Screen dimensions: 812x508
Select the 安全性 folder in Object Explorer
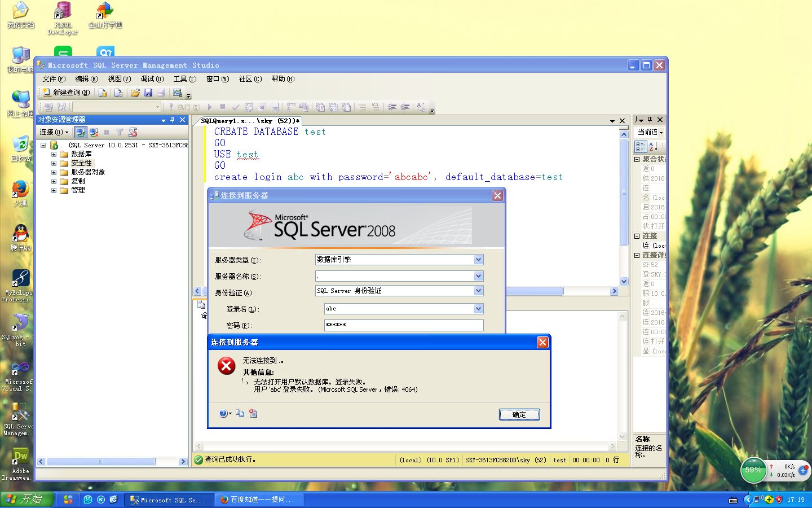(x=76, y=163)
